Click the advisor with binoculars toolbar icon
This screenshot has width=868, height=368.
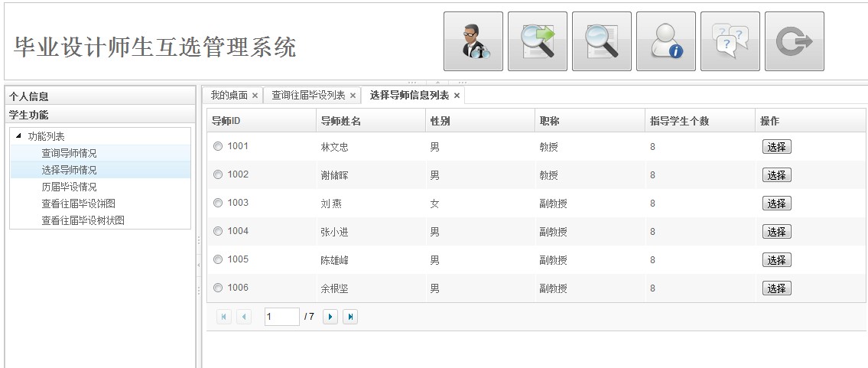click(x=473, y=41)
